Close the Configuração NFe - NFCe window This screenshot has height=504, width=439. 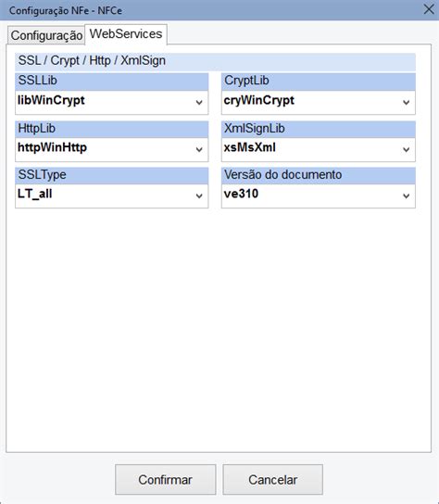tap(429, 9)
